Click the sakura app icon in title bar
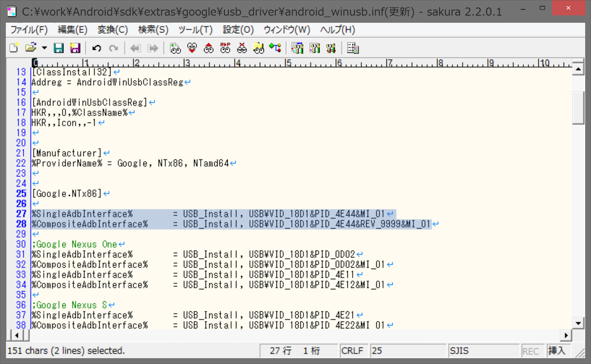The width and height of the screenshot is (591, 364). click(12, 11)
